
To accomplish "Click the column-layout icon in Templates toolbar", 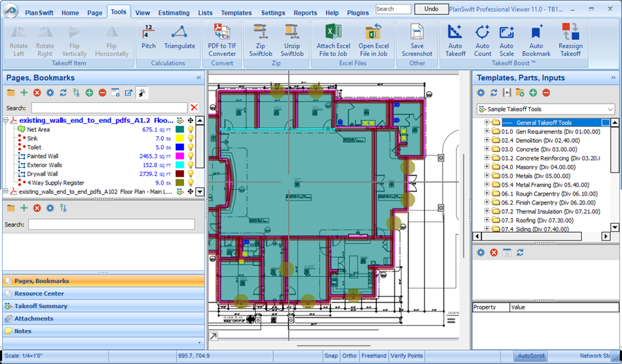I will pos(507,93).
